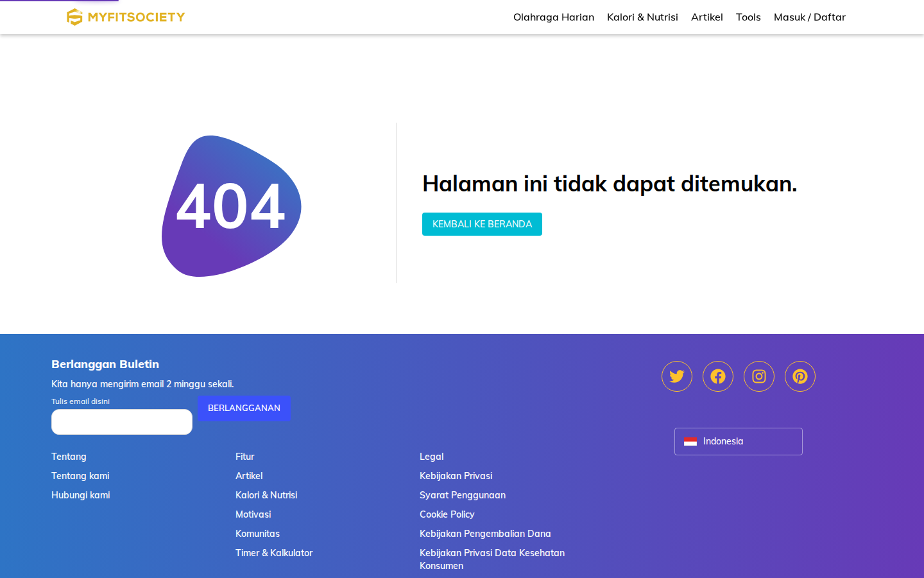
Task: Open the Olahraga Harian menu
Action: click(x=554, y=17)
